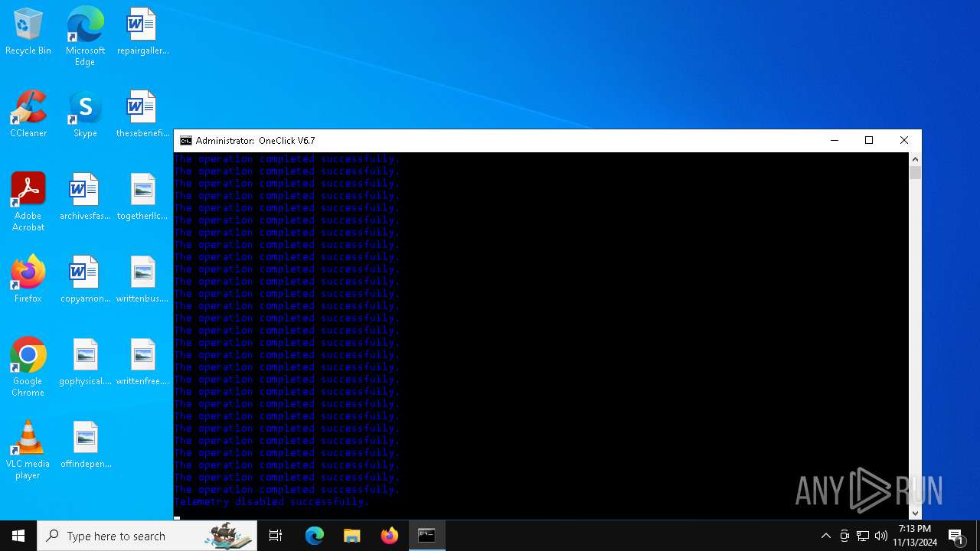Screen dimensions: 980x551
Task: Click the meet-now tray icon beside the network icon
Action: [x=844, y=536]
